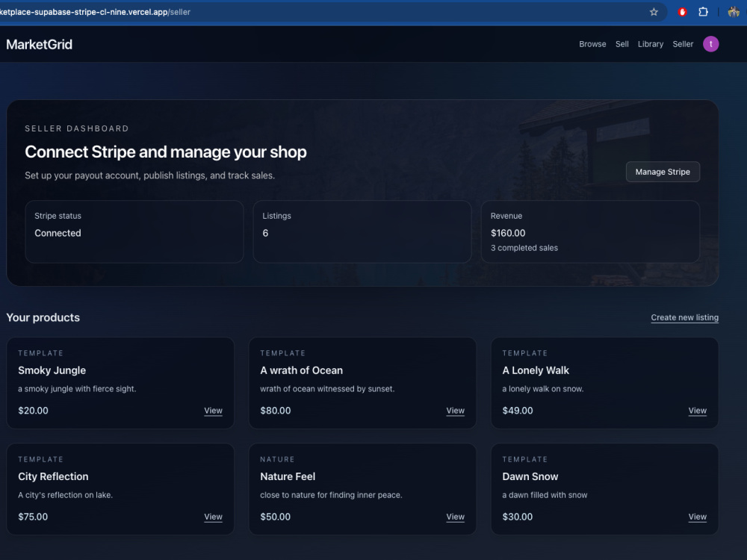This screenshot has width=747, height=560.
Task: Click the Nature Feel title
Action: point(288,476)
